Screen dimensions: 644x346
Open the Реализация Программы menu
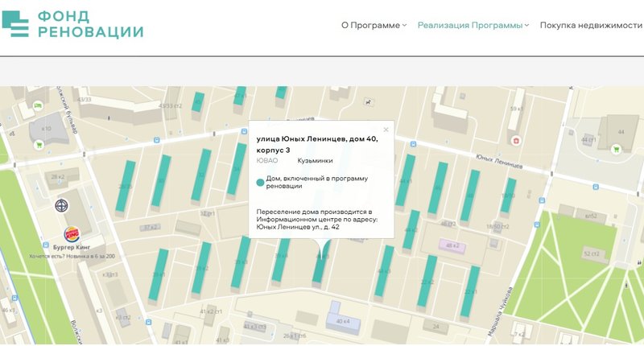tap(469, 25)
